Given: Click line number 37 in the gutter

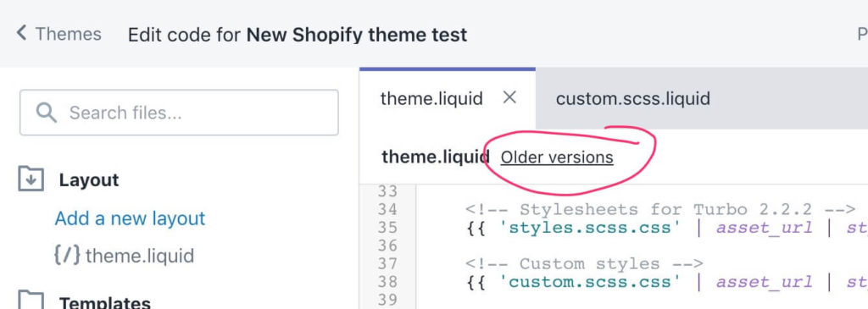Looking at the screenshot, I should 387,263.
